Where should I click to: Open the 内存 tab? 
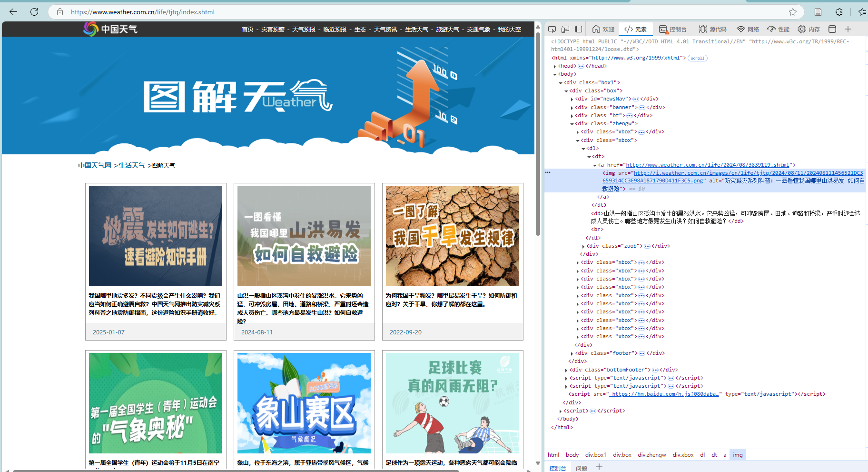809,29
